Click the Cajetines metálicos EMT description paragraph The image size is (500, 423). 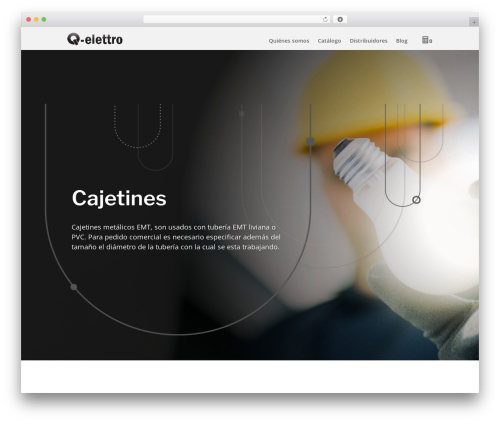(x=176, y=237)
